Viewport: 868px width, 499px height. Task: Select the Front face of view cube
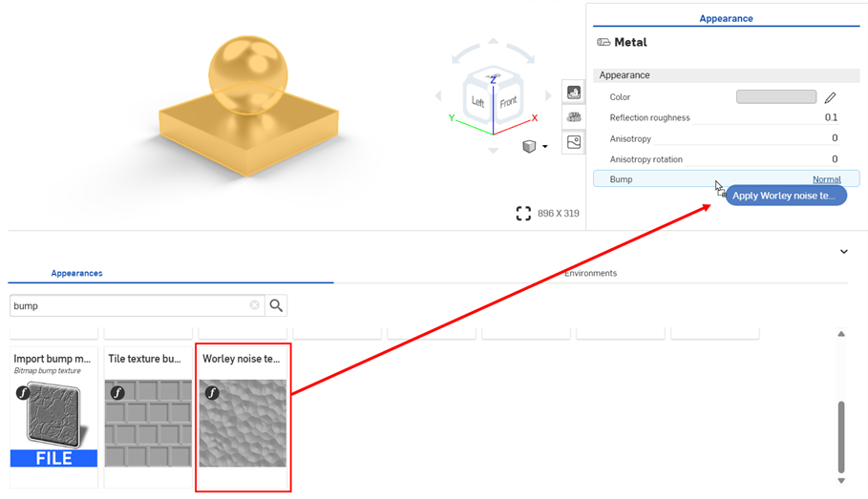click(x=508, y=103)
